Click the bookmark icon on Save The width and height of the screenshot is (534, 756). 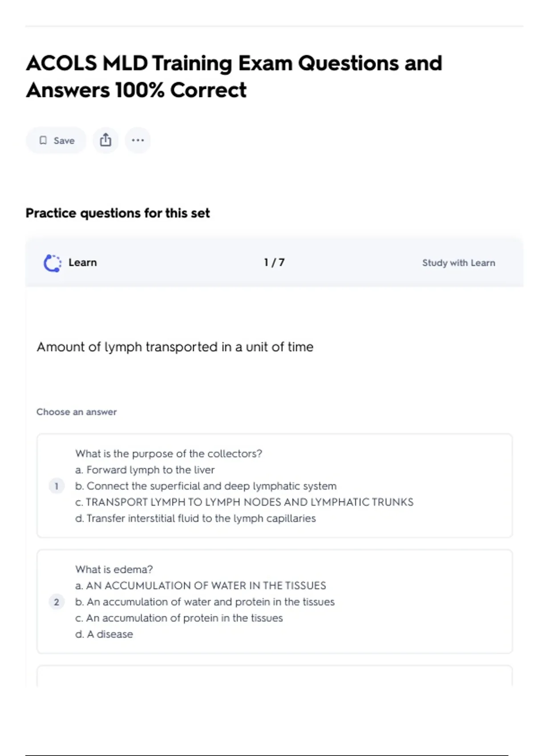[43, 141]
